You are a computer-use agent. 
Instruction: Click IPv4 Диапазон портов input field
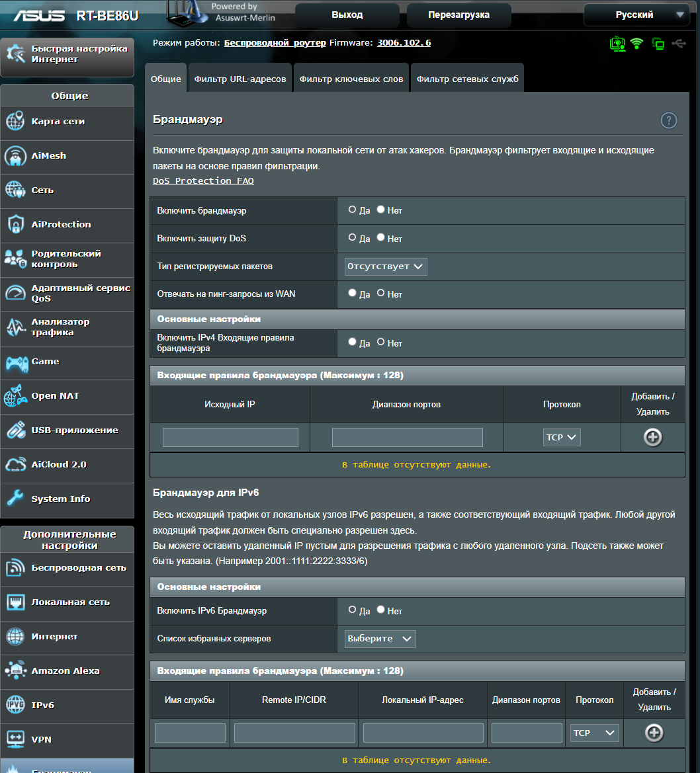408,437
